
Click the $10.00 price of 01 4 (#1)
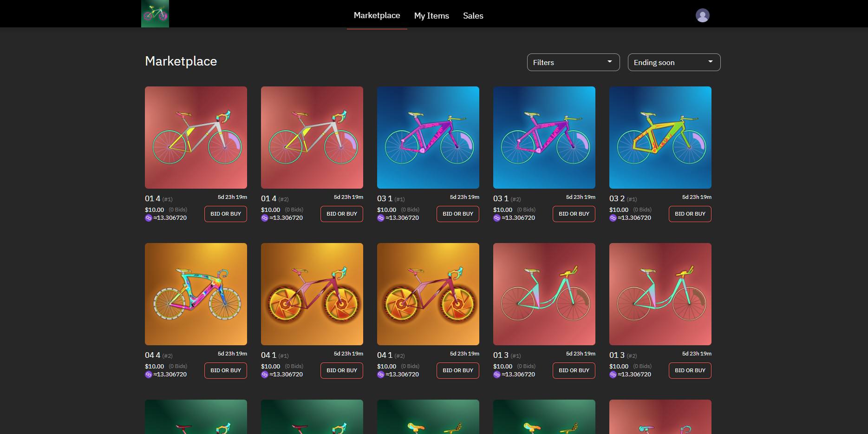point(155,210)
